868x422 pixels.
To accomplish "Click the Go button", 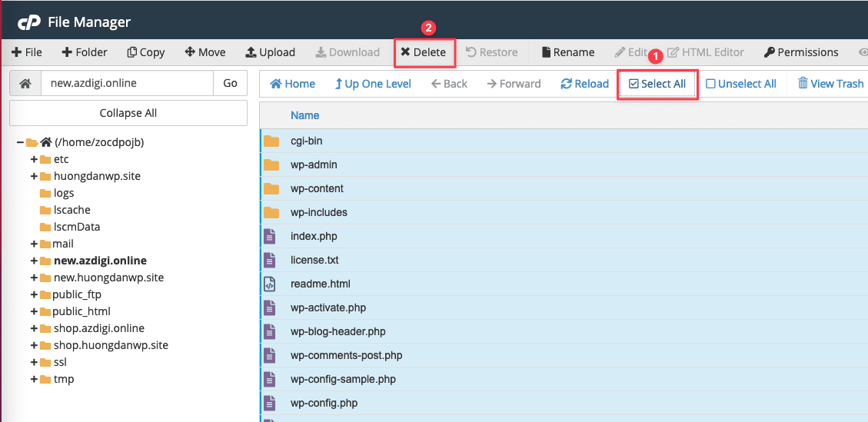I will pos(230,83).
